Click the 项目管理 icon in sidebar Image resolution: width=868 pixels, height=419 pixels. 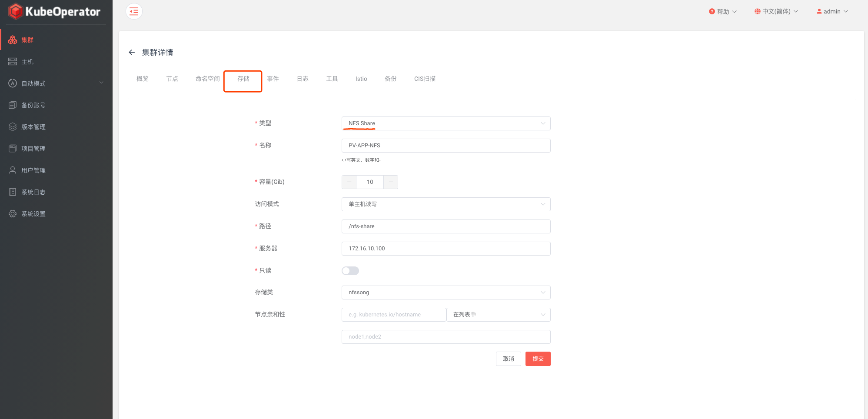(x=13, y=149)
